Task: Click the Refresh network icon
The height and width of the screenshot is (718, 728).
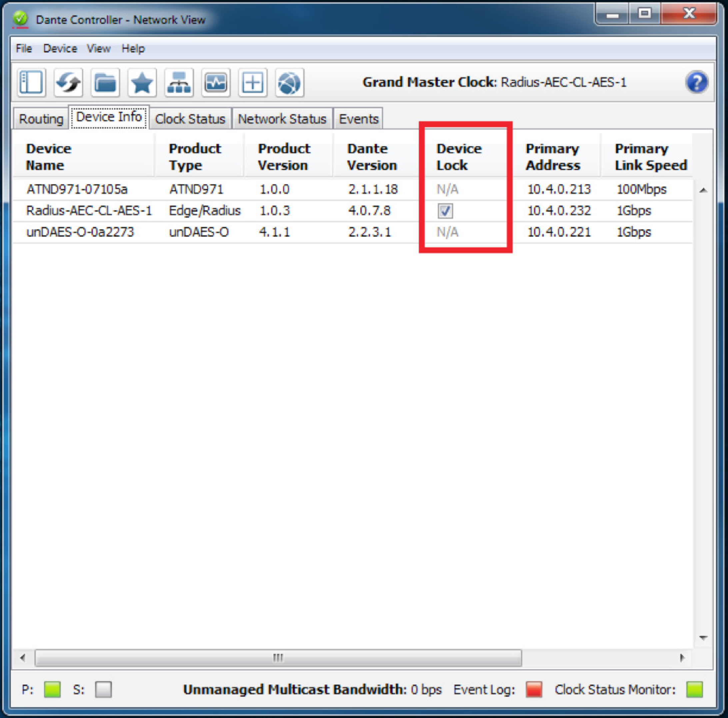Action: pos(68,83)
